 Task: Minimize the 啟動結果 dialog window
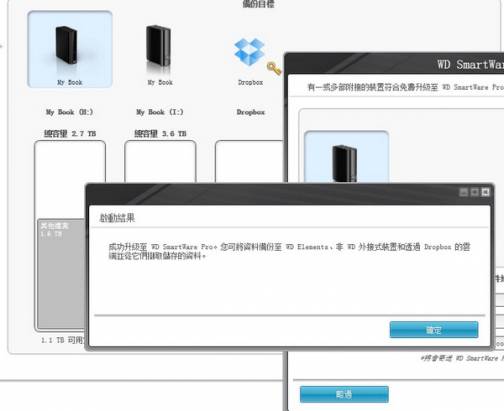coord(463,192)
